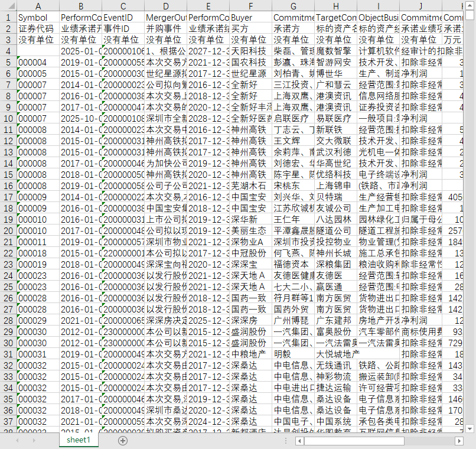Select row 25 header
The image size is (476, 449).
click(8, 287)
